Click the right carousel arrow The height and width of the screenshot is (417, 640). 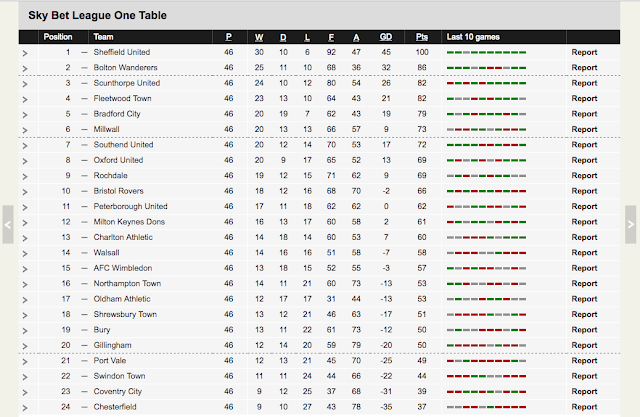point(631,224)
